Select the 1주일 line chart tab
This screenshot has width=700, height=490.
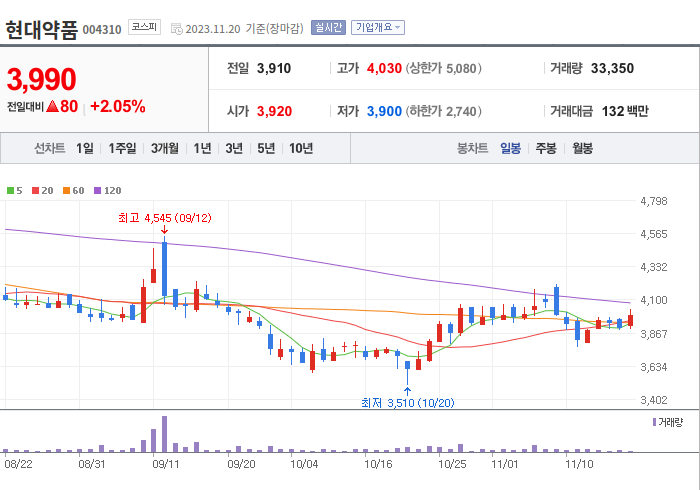pyautogui.click(x=122, y=148)
